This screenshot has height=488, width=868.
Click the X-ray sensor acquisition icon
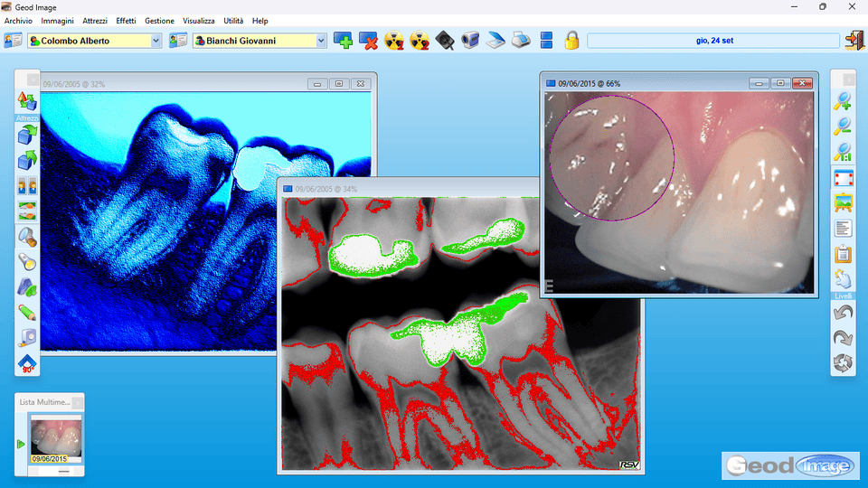445,41
